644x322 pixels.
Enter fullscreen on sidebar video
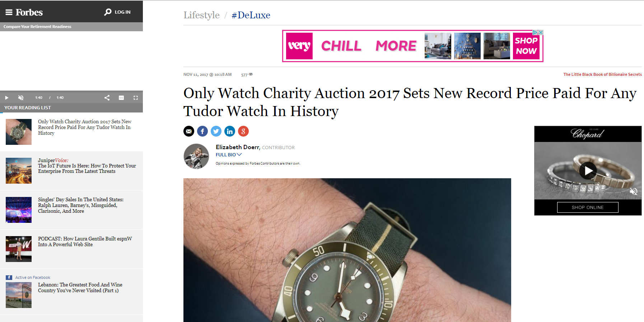tap(136, 98)
